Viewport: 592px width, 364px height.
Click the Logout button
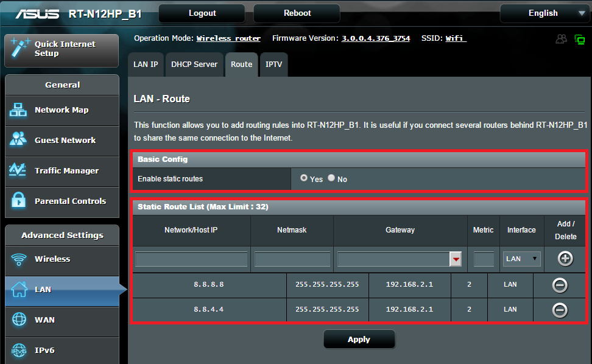(202, 13)
